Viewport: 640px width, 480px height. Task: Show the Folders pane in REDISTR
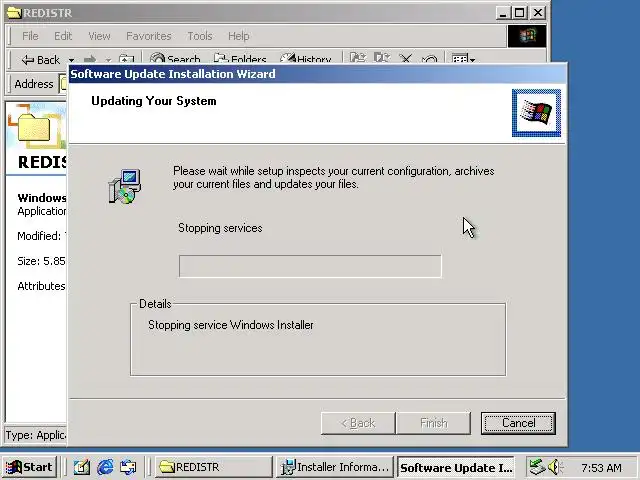(240, 60)
